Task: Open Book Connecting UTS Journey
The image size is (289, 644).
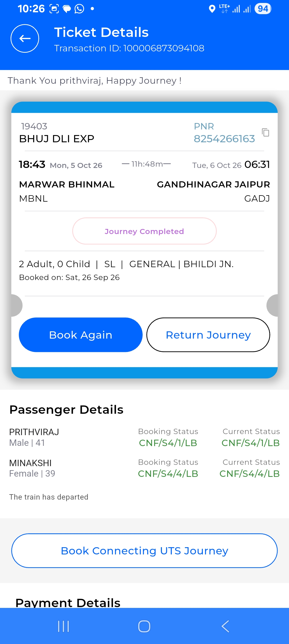Action: click(144, 551)
